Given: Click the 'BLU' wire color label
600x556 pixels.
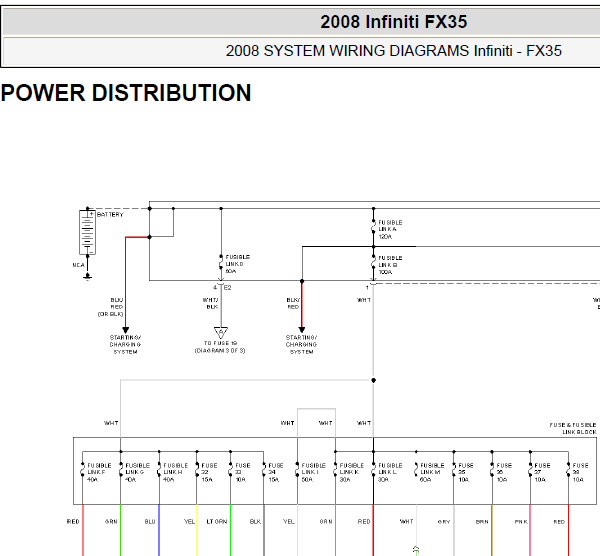Looking at the screenshot, I should point(150,522).
